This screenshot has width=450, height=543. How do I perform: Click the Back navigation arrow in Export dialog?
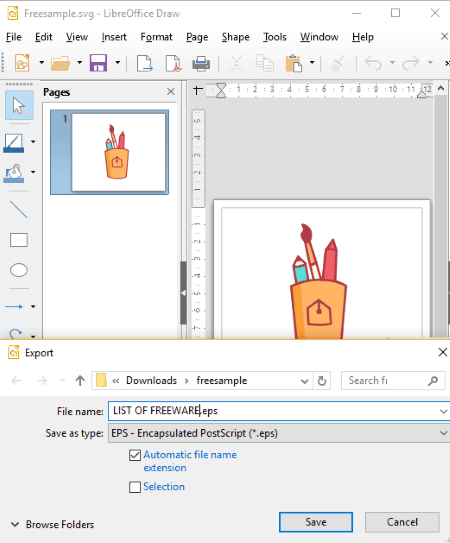(x=16, y=381)
